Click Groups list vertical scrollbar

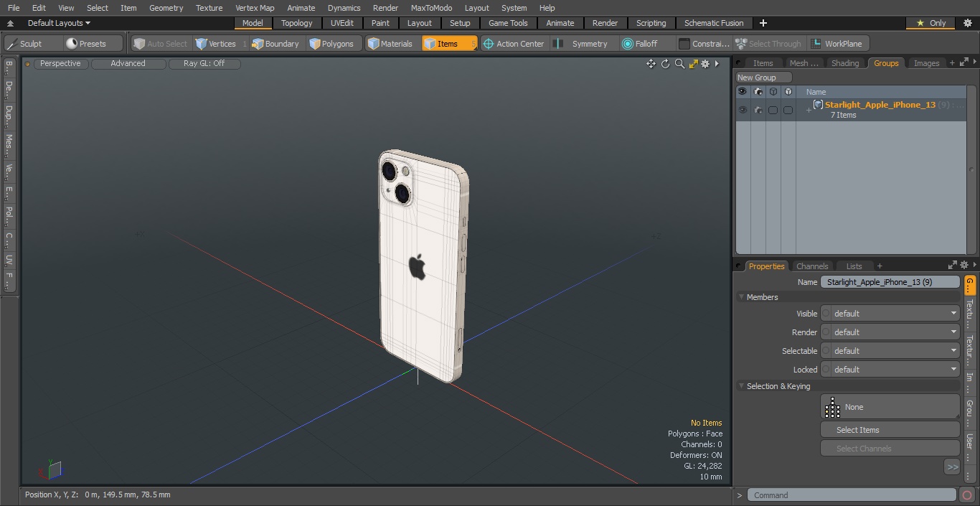[x=972, y=169]
